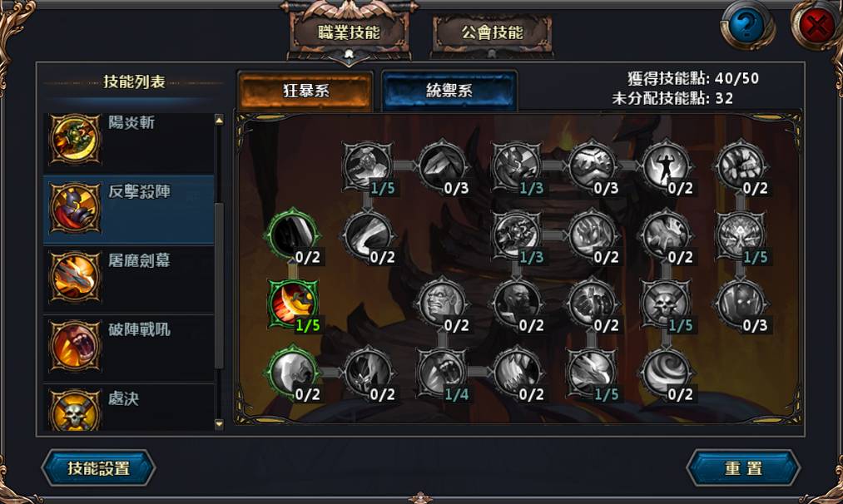Open the blue question mark help
Screen dimensions: 843x504
point(746,24)
